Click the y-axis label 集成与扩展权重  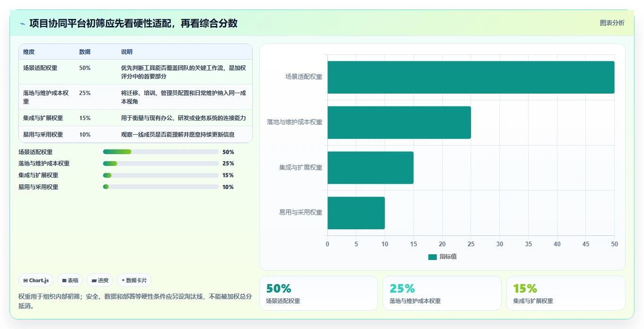point(301,168)
